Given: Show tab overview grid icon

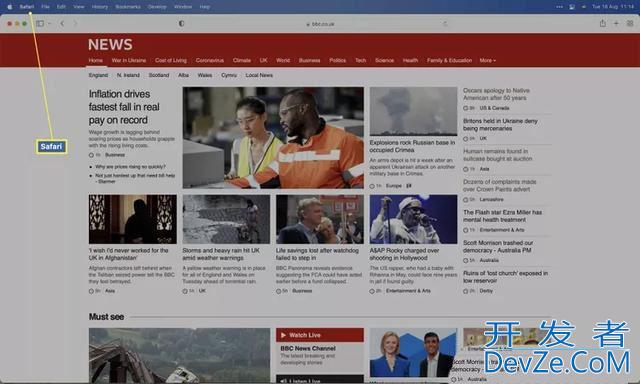Looking at the screenshot, I should (x=630, y=24).
